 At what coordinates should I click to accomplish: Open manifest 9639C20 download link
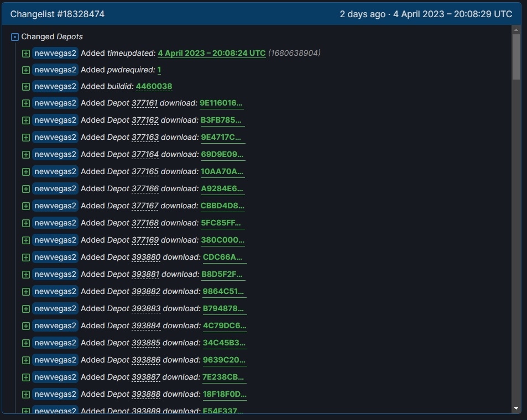[x=224, y=360]
